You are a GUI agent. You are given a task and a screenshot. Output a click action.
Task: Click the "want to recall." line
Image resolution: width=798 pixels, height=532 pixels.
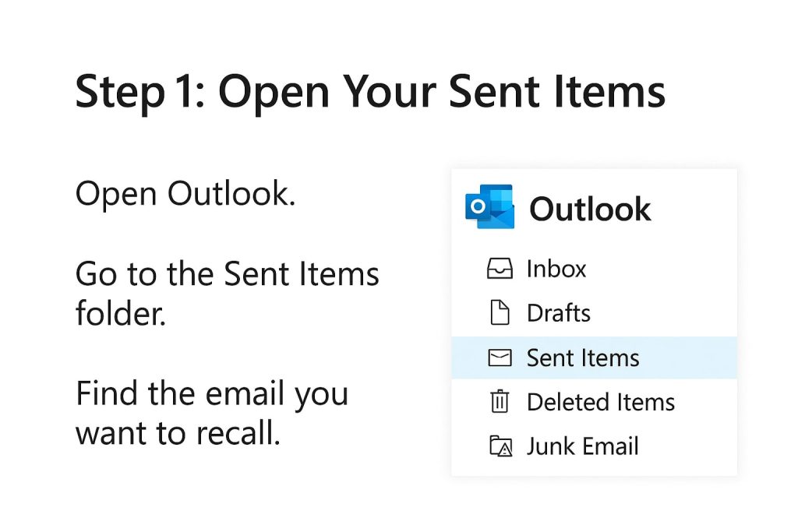point(178,433)
